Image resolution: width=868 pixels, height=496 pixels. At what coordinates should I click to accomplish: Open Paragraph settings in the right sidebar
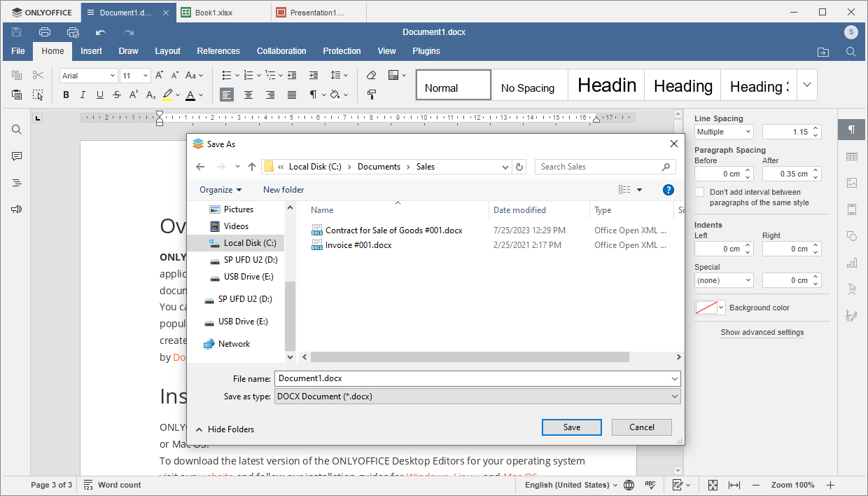point(851,129)
